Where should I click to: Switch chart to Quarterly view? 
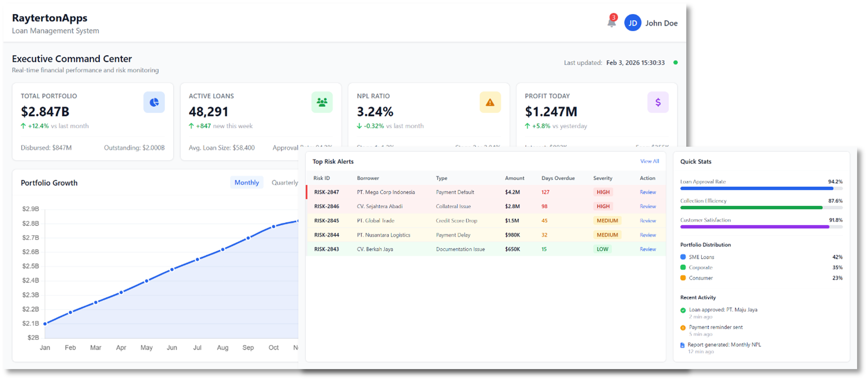click(x=284, y=182)
